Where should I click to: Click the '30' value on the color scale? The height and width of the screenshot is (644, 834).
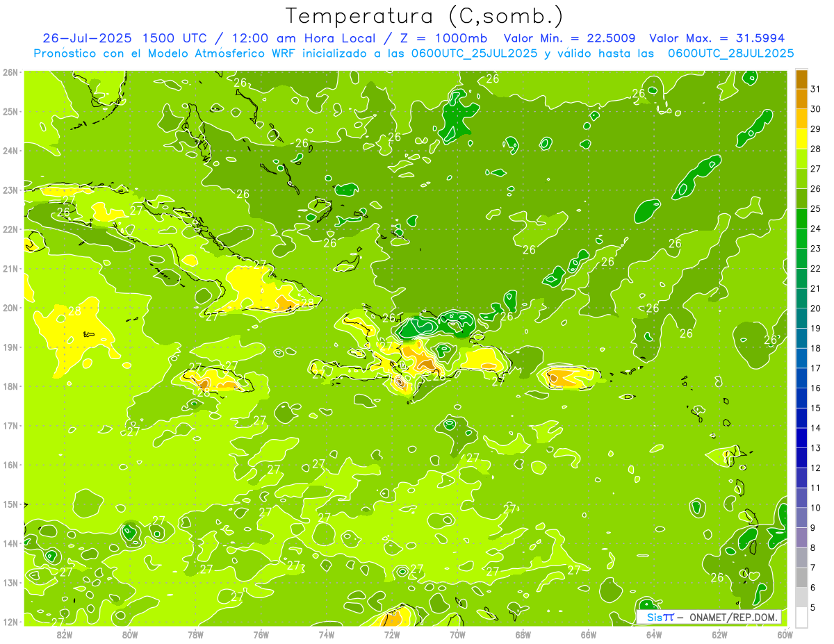[x=815, y=109]
